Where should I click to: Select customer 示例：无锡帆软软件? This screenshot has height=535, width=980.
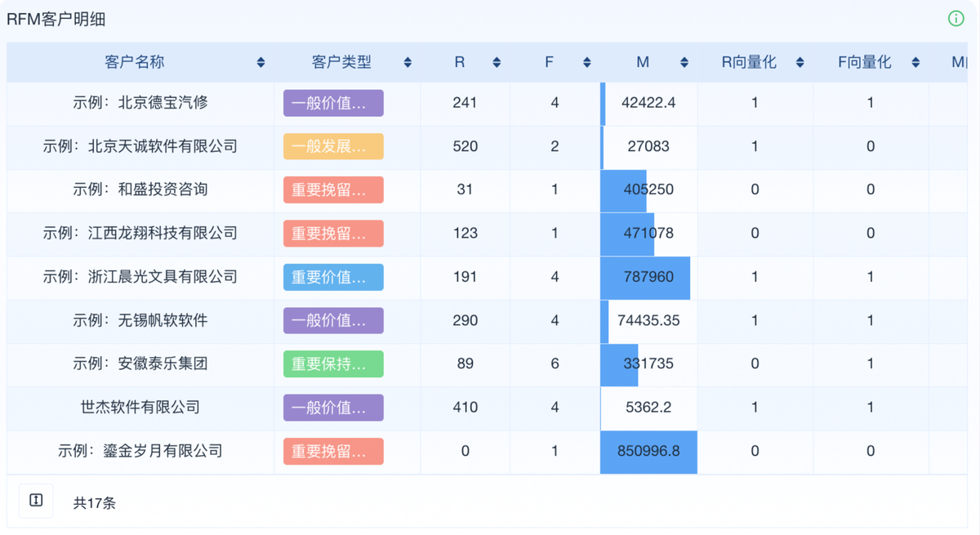(x=140, y=321)
